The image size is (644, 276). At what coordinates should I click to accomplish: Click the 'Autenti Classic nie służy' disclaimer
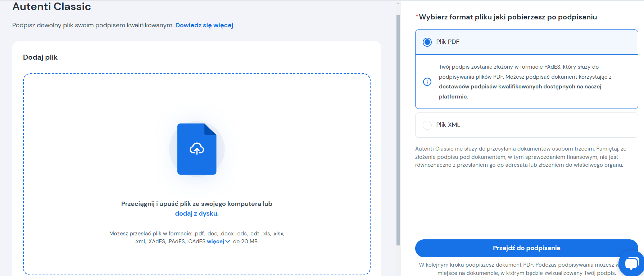tap(521, 157)
